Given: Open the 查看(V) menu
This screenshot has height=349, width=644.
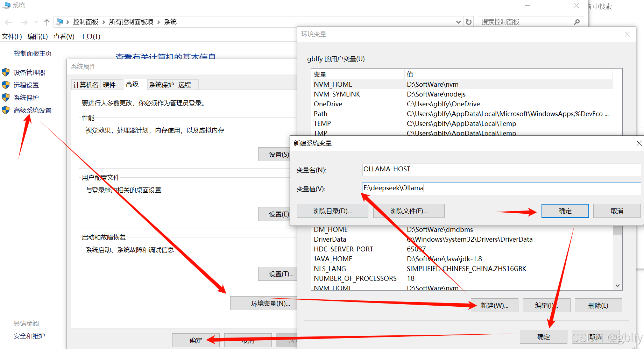Looking at the screenshot, I should pyautogui.click(x=64, y=36).
